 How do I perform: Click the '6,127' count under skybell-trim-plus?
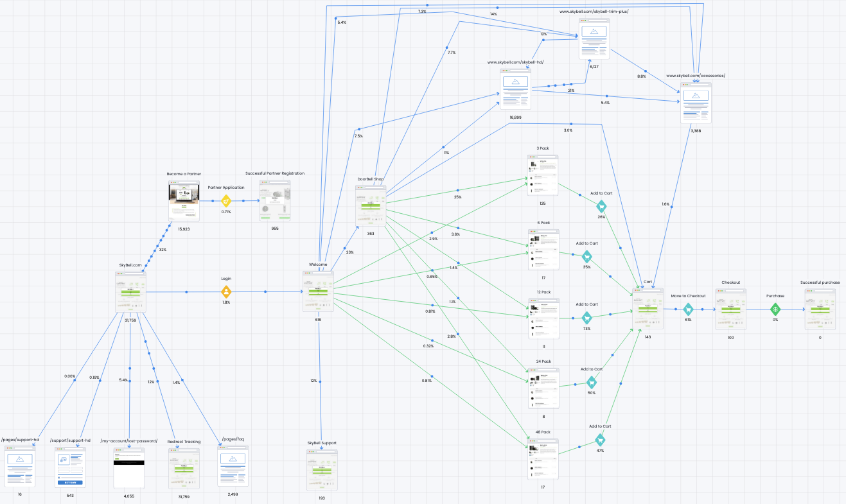(x=594, y=67)
